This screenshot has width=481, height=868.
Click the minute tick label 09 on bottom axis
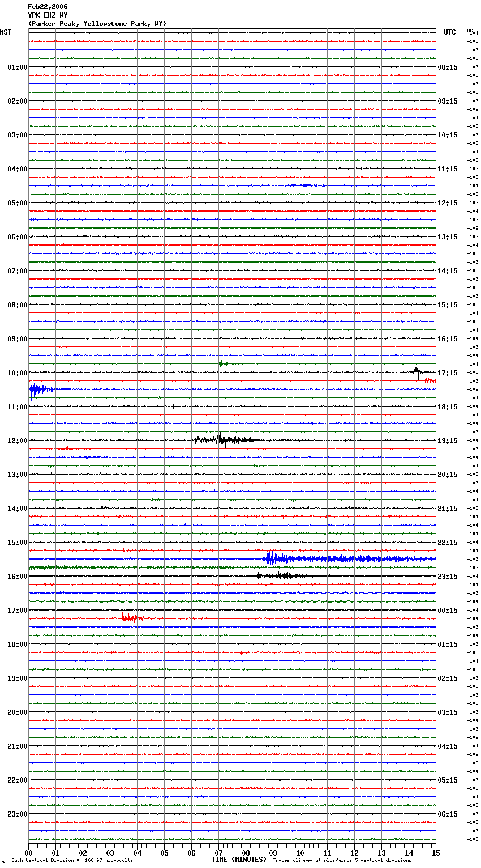tap(273, 853)
